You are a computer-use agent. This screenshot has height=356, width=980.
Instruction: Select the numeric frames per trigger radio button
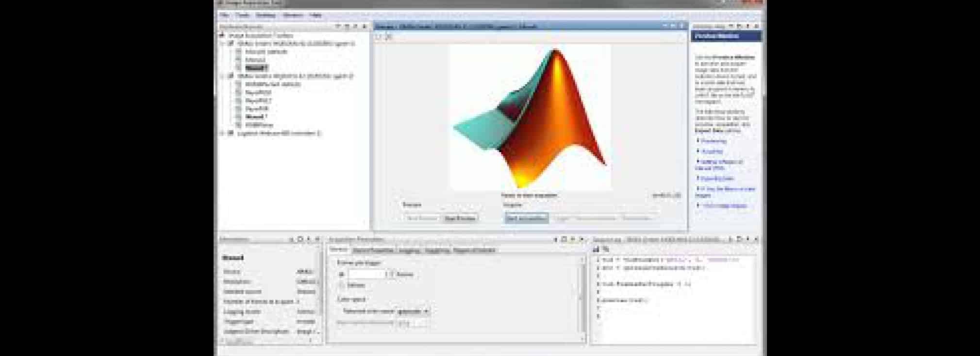[342, 274]
